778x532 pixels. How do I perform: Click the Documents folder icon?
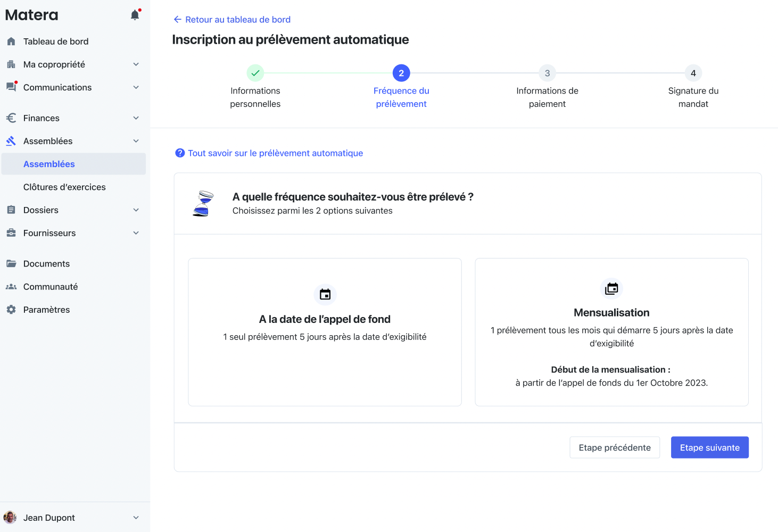pos(11,264)
